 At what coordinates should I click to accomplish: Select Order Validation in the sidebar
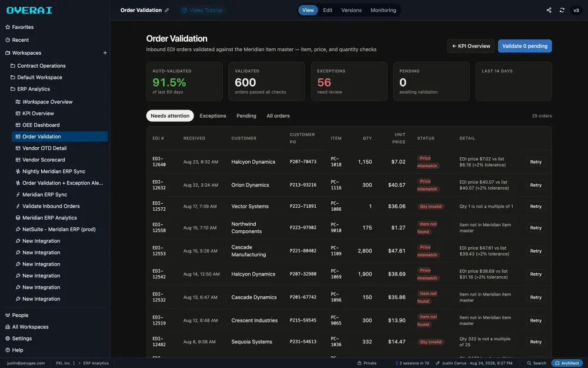coord(59,137)
